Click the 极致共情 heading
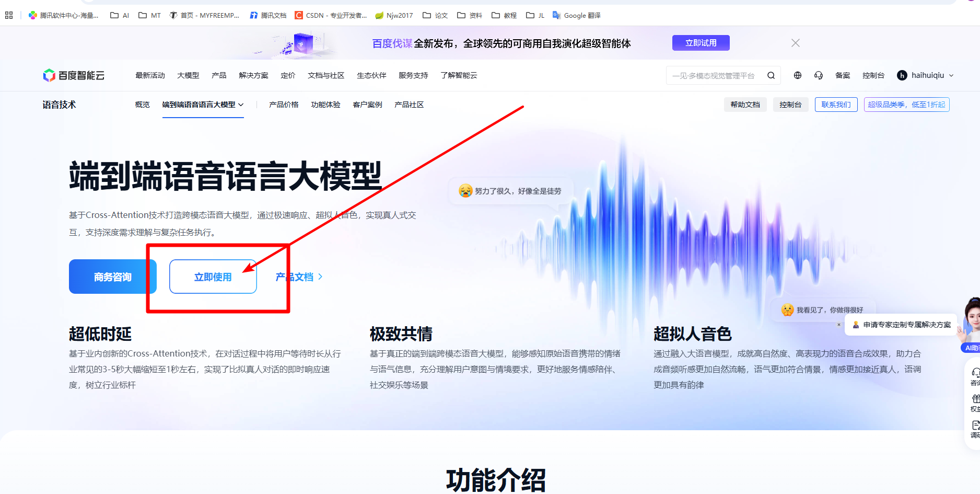 401,334
